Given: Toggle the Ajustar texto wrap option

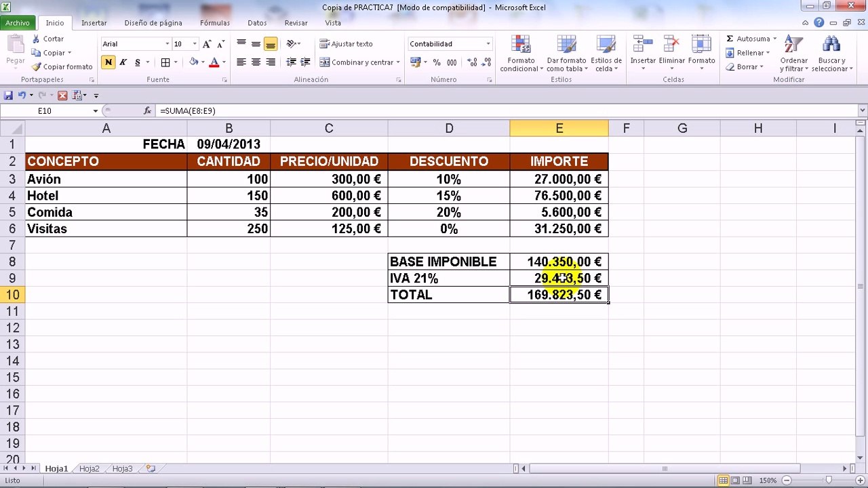Looking at the screenshot, I should [x=347, y=44].
